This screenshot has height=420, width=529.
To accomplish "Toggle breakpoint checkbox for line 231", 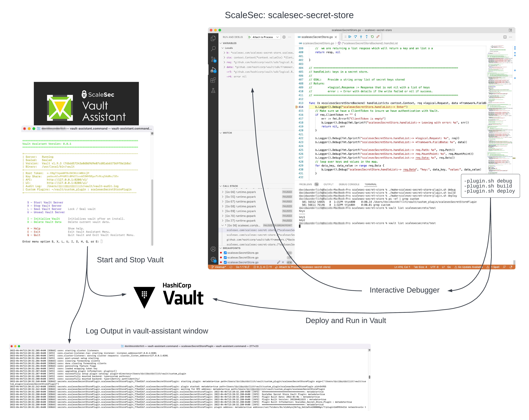I will (x=225, y=258).
